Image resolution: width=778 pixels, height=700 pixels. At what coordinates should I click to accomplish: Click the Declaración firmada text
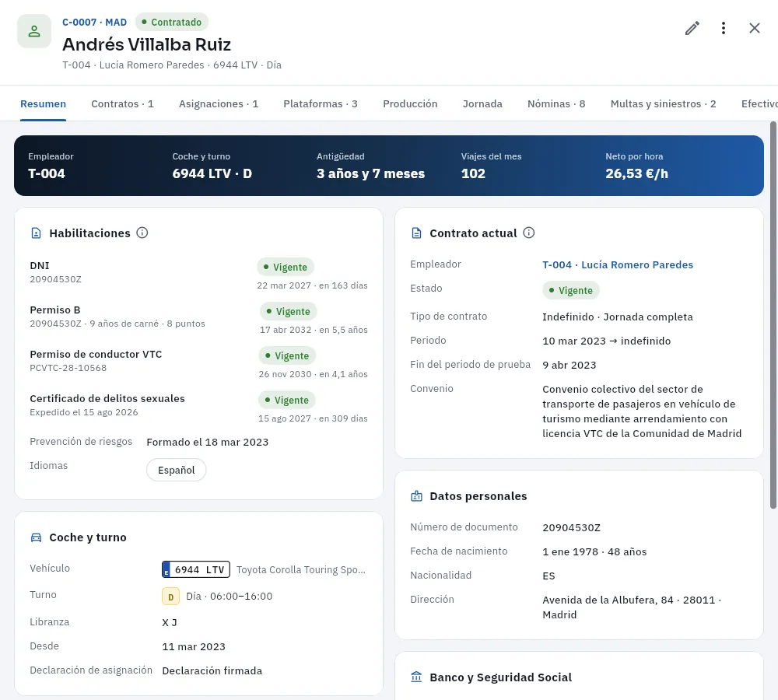click(212, 670)
